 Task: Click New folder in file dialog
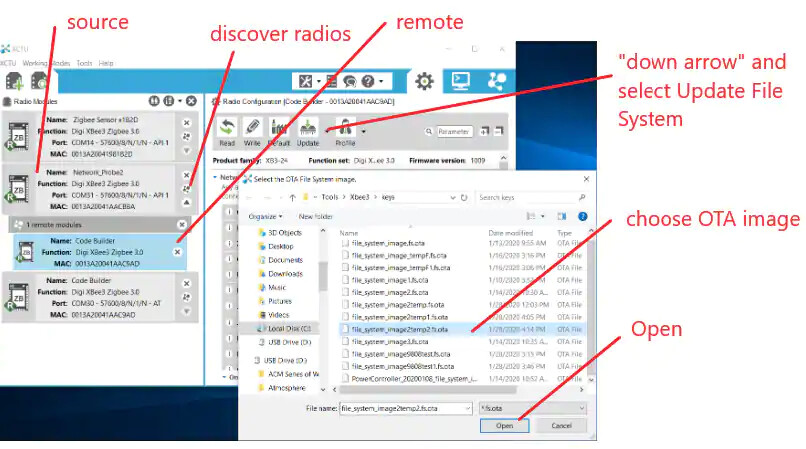316,217
